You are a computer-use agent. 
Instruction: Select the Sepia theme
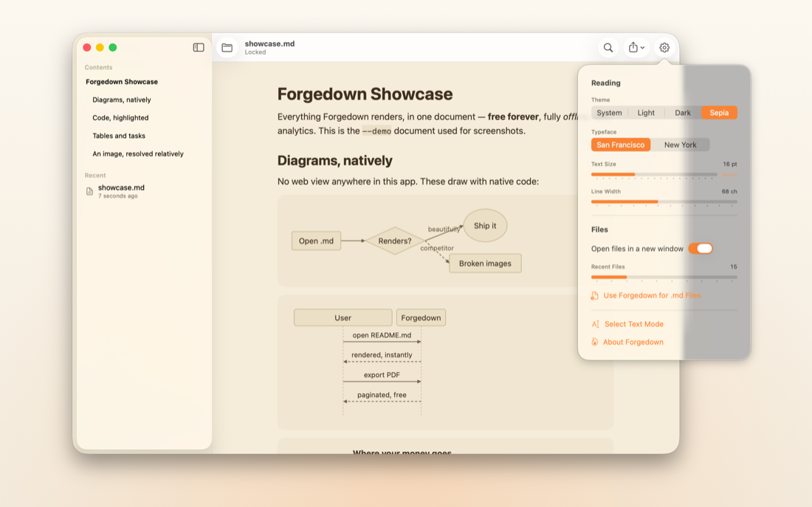pyautogui.click(x=719, y=113)
